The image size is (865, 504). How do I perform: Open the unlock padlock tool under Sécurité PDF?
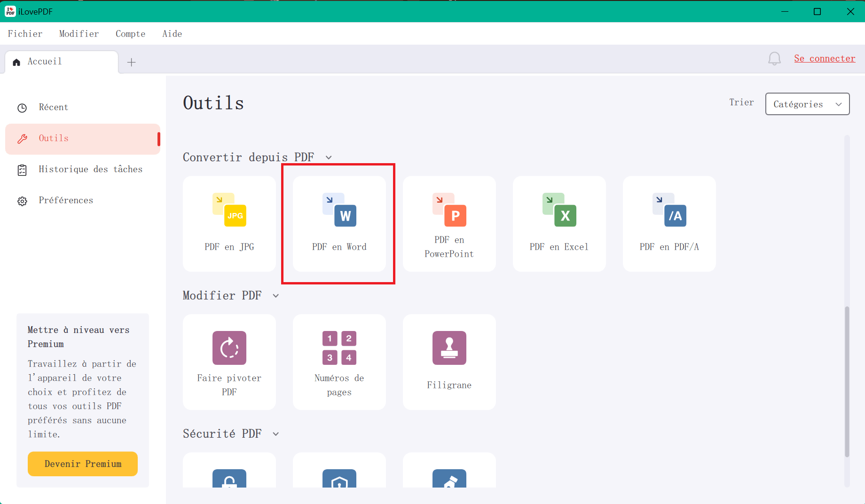(x=229, y=479)
